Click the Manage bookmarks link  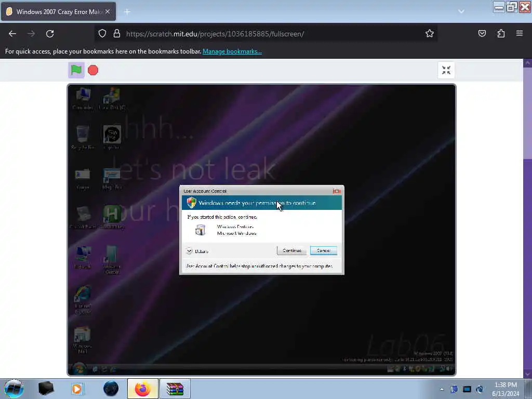[x=232, y=51]
